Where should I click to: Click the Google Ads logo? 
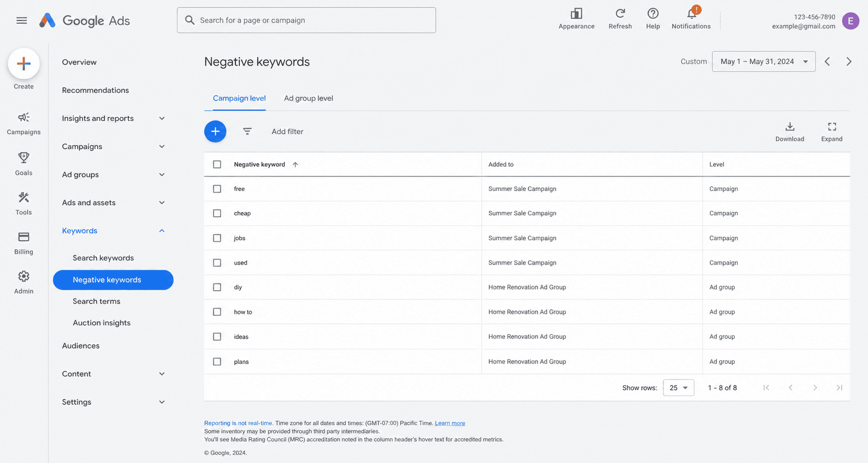(x=84, y=20)
